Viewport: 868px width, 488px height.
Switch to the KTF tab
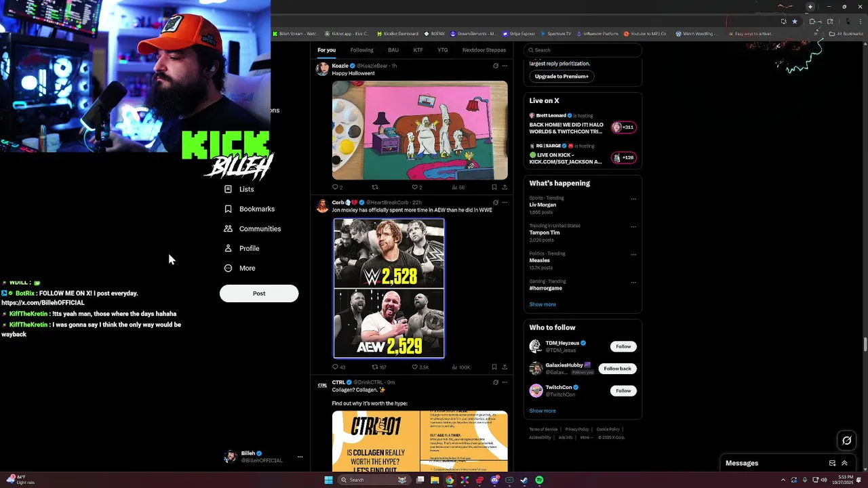(418, 50)
